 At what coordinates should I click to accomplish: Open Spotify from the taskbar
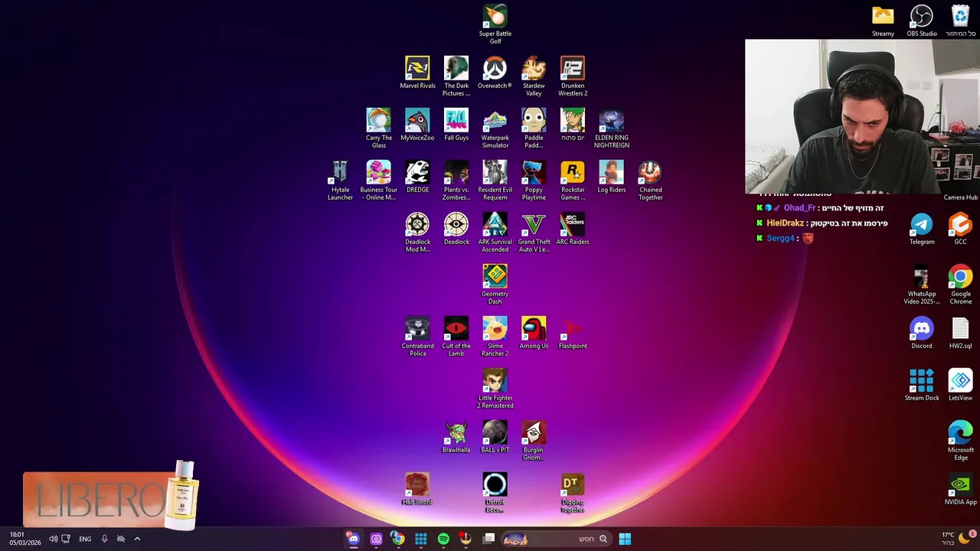click(x=443, y=539)
